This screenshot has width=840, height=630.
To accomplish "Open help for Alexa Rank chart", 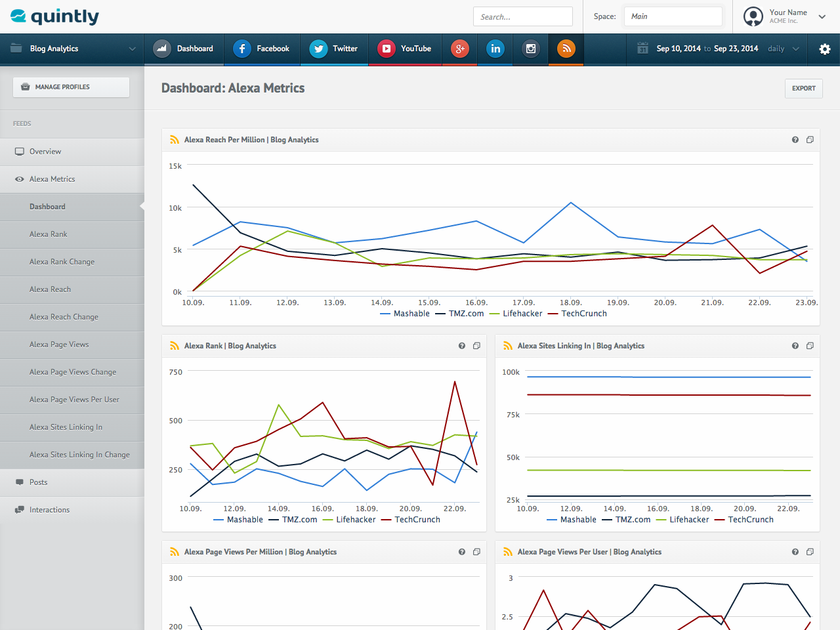I will pyautogui.click(x=462, y=346).
